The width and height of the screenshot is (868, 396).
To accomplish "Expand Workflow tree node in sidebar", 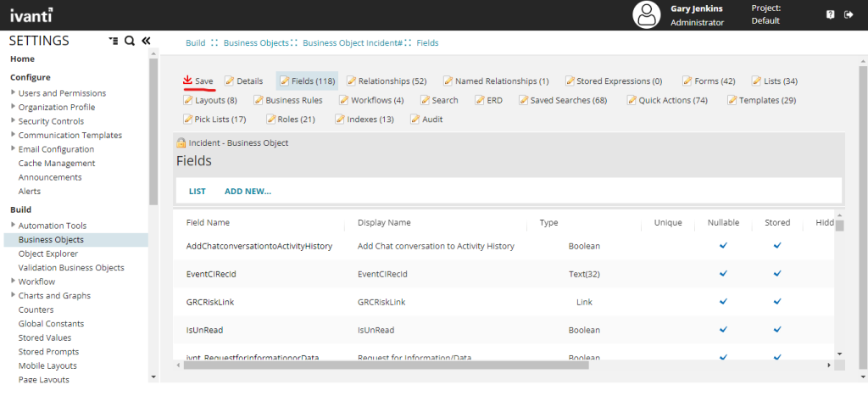I will 14,281.
